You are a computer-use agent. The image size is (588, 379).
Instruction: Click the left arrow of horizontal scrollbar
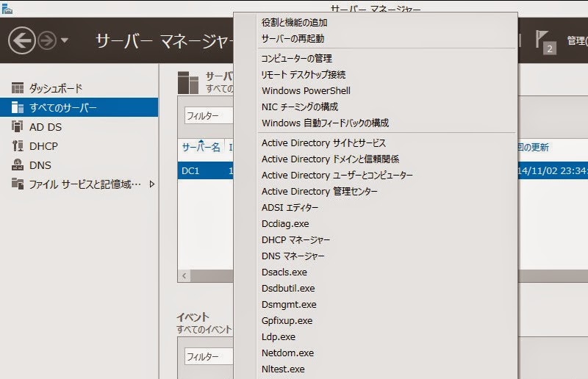(184, 276)
